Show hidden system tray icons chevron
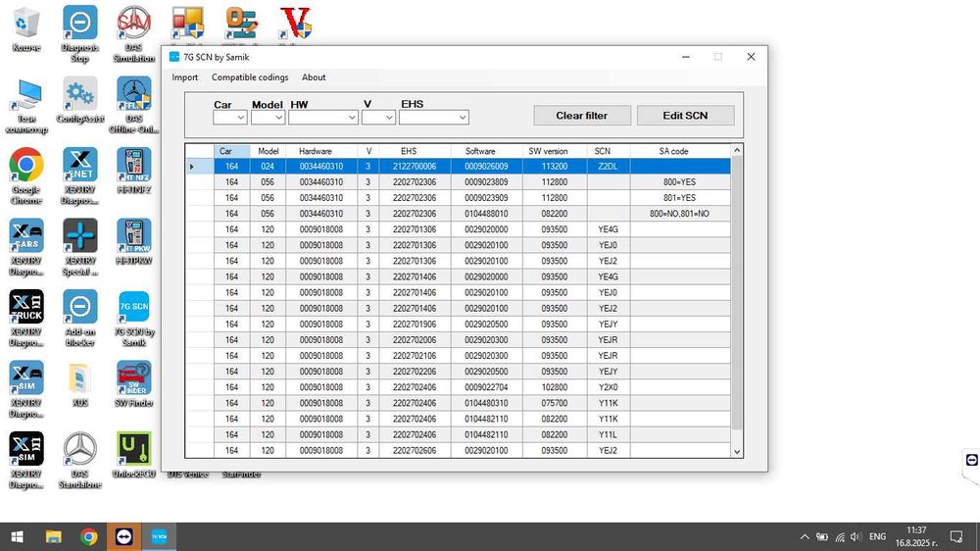980x551 pixels. pyautogui.click(x=805, y=536)
